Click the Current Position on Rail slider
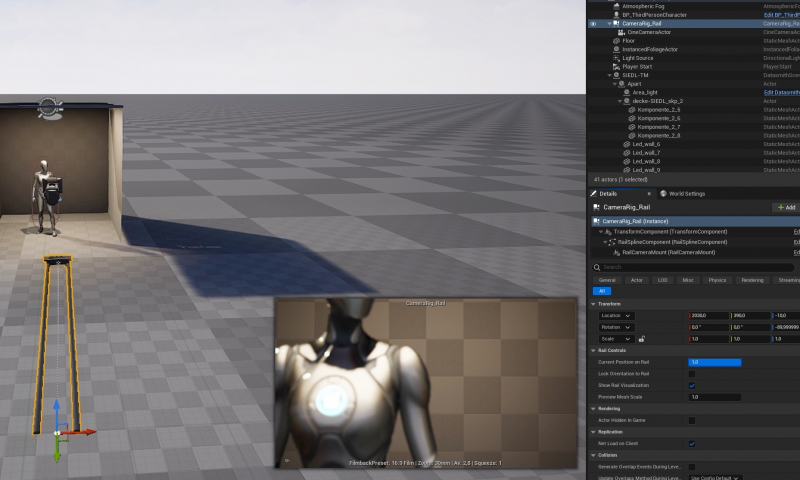The image size is (800, 480). pyautogui.click(x=714, y=362)
